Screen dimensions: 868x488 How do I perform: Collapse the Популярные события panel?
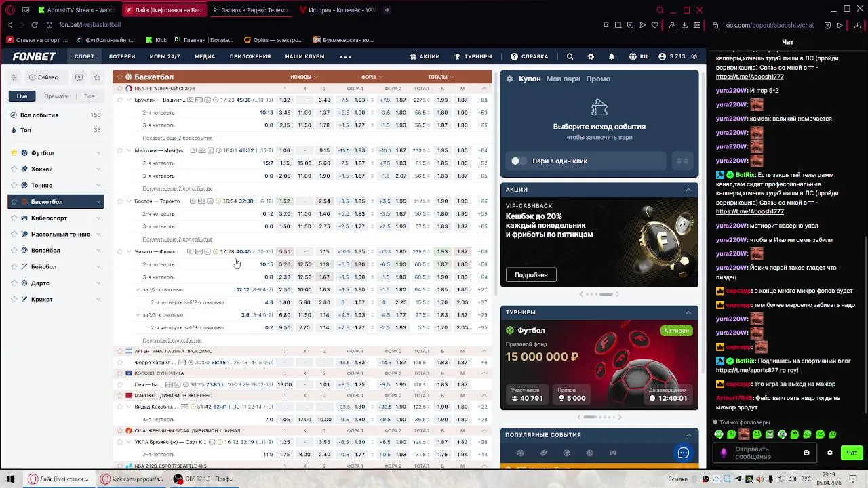(688, 435)
